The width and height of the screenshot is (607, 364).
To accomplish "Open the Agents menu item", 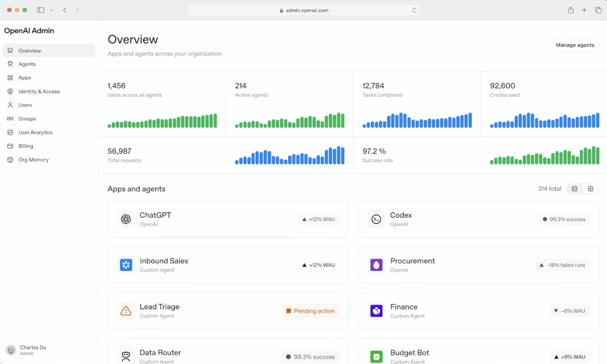I will (49, 64).
